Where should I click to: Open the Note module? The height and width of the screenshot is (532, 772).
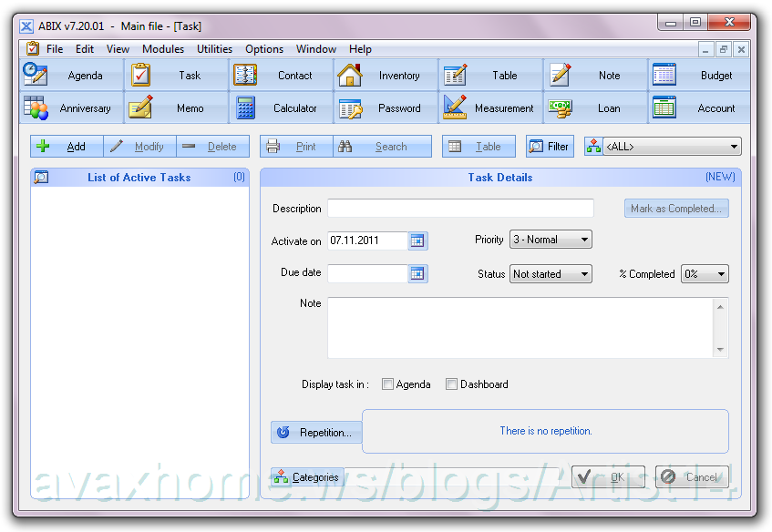[x=596, y=76]
